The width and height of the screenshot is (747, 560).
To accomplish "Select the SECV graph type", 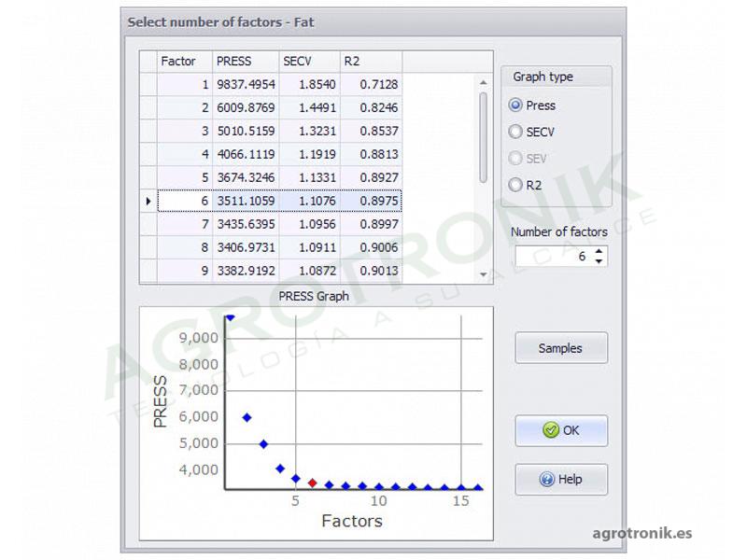I will (515, 132).
